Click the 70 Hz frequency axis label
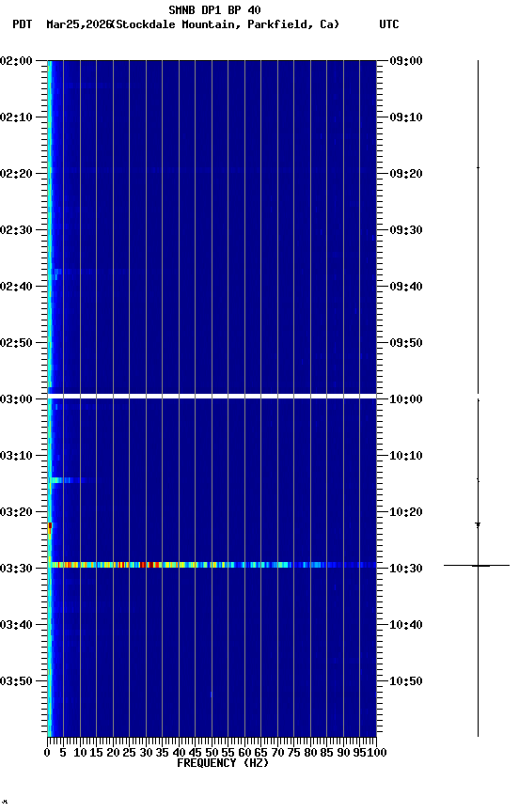This screenshot has height=812, width=519. pyautogui.click(x=277, y=753)
